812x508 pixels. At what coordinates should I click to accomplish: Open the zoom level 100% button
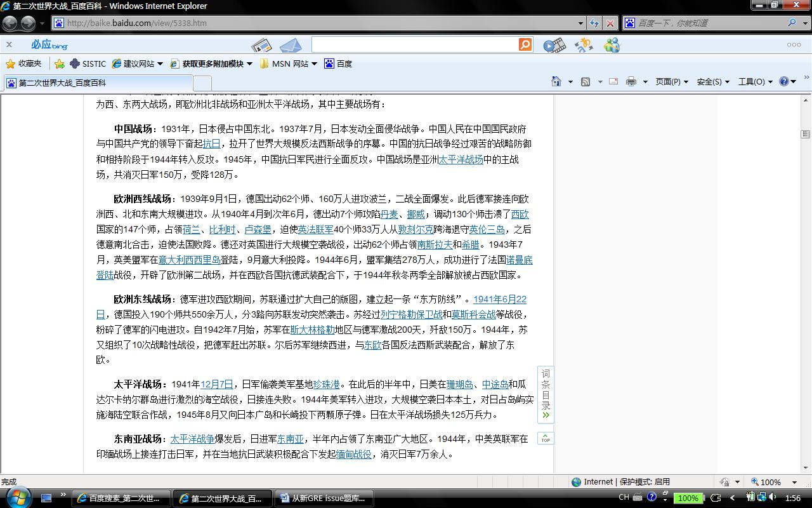point(766,482)
